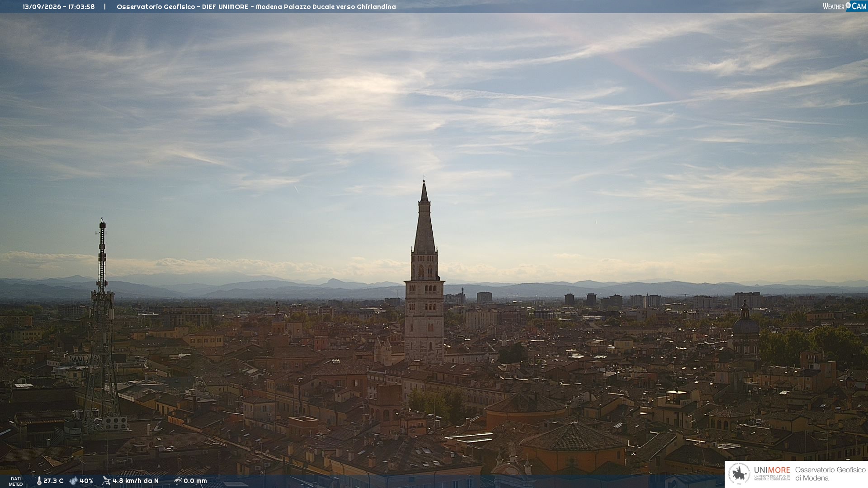This screenshot has height=488, width=868.
Task: Click the 4.8 km/h da N wind reading
Action: (x=136, y=481)
